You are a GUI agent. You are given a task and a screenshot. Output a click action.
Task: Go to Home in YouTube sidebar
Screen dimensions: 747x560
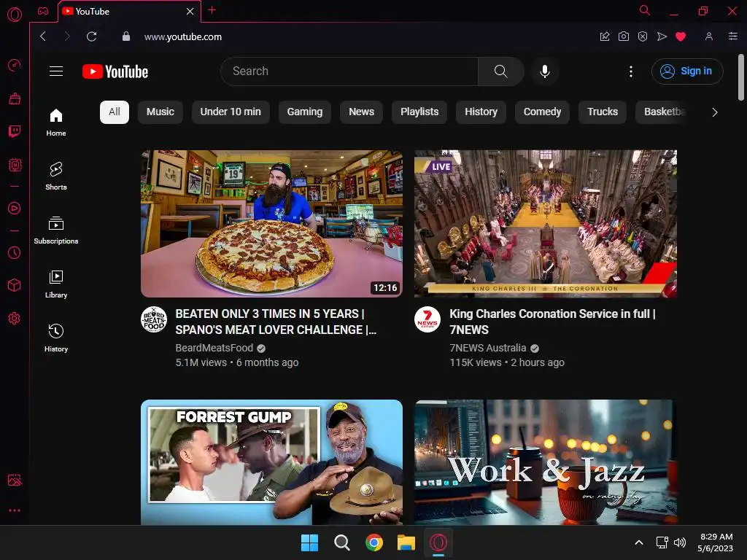coord(56,122)
